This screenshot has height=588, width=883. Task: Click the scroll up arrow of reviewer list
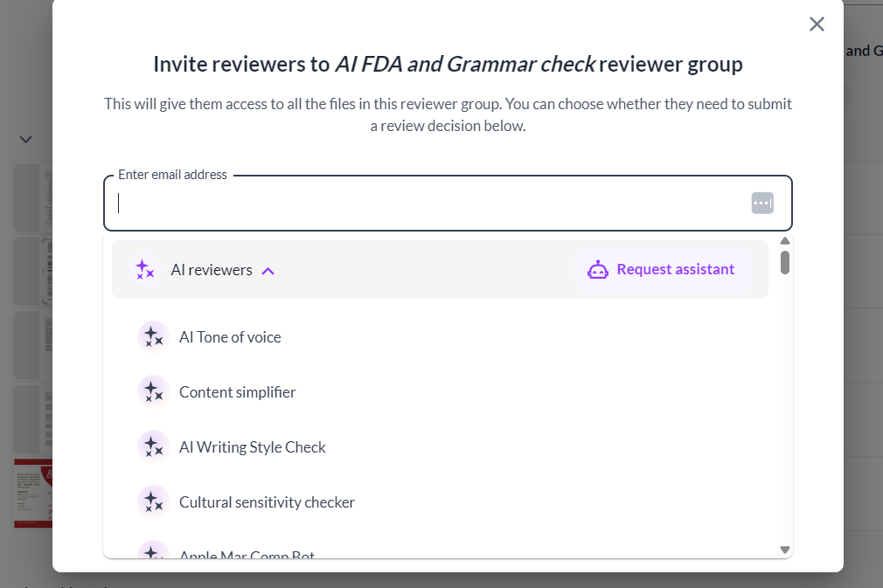point(785,241)
